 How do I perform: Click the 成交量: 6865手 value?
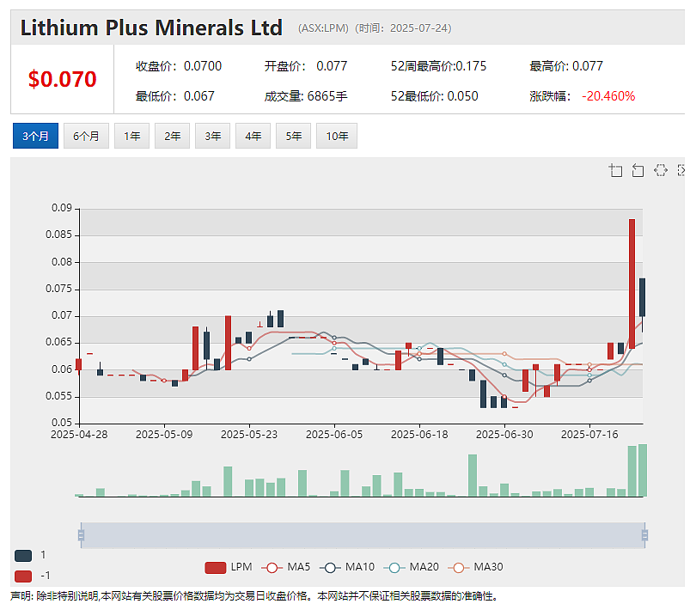point(306,96)
